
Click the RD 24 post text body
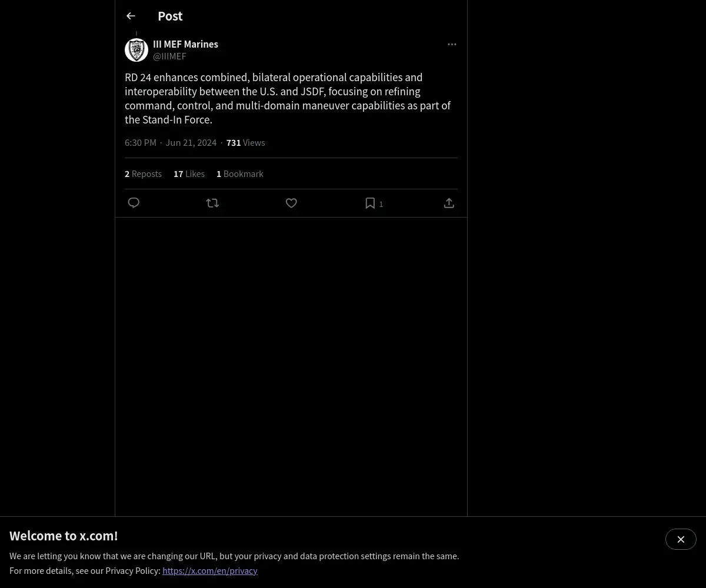point(288,98)
